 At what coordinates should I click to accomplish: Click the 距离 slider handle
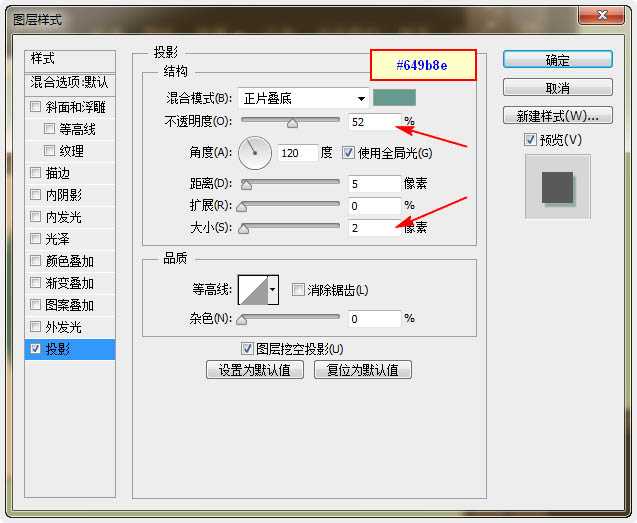click(246, 185)
